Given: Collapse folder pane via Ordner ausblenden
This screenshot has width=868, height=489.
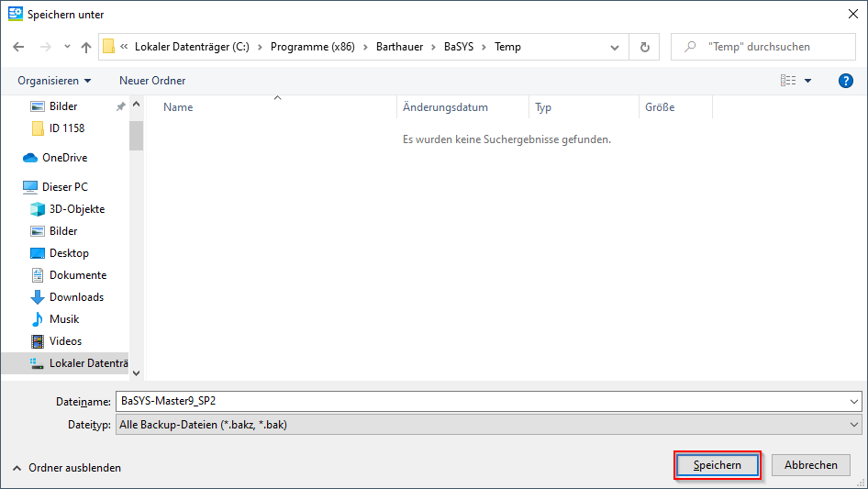Looking at the screenshot, I should coord(66,467).
